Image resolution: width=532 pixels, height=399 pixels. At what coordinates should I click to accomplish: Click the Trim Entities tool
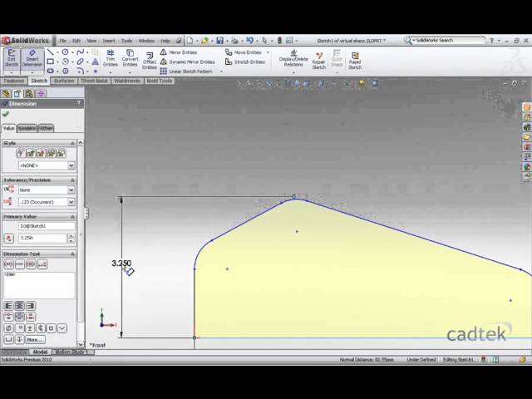[x=111, y=58]
